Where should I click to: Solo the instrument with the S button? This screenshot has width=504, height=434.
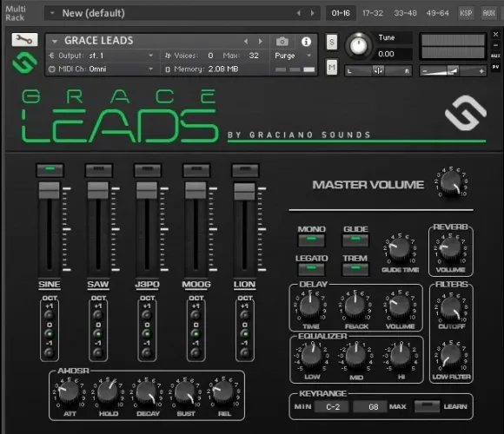click(x=332, y=43)
